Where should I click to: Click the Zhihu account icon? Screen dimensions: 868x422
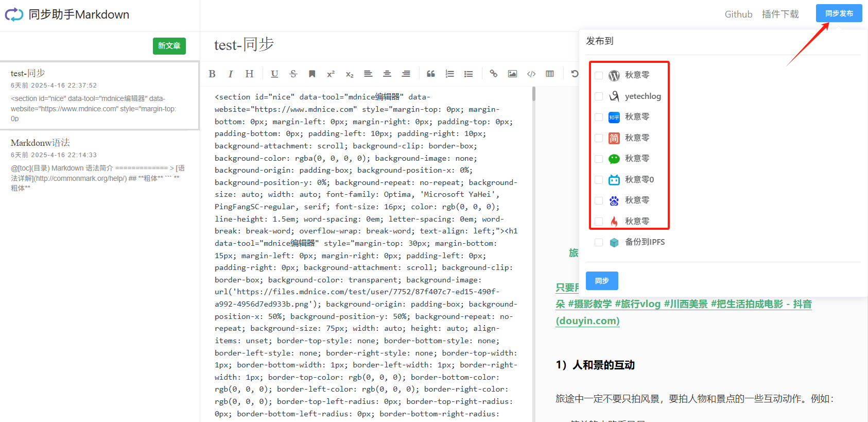pos(614,117)
